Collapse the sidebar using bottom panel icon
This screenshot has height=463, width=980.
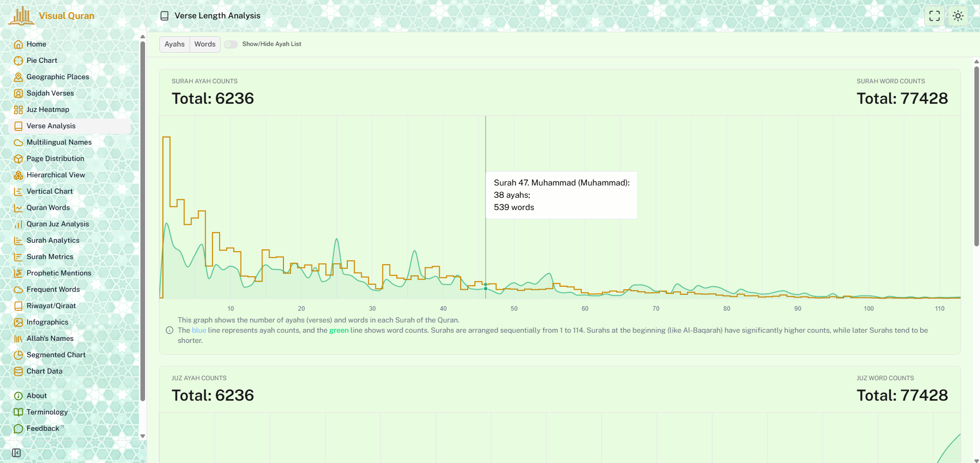(16, 453)
